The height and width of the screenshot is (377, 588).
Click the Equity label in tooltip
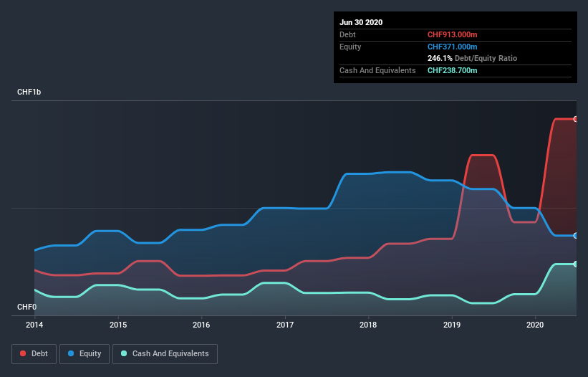350,47
